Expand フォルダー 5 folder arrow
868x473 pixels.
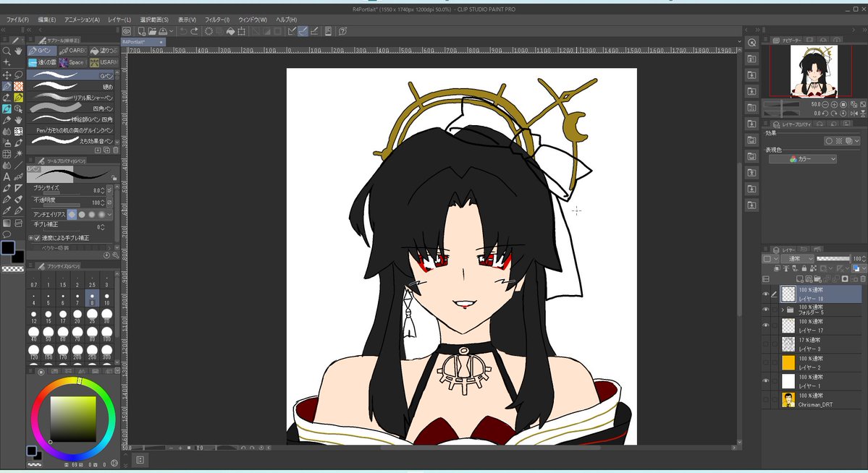[782, 310]
